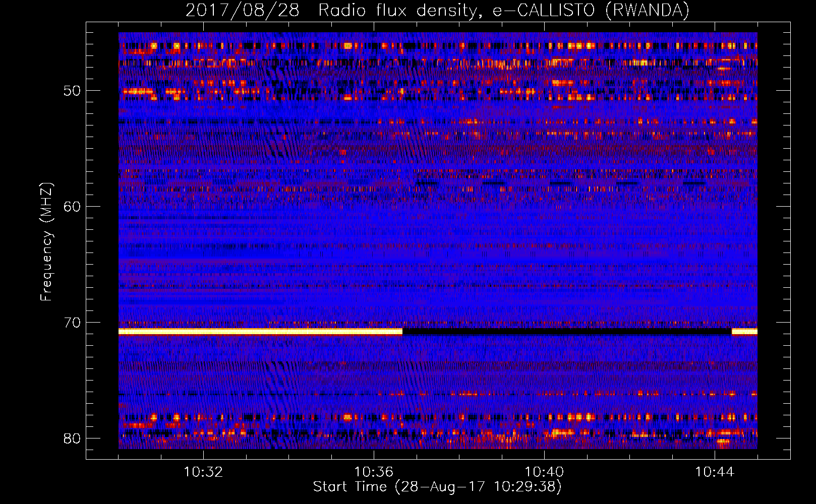Click the '10:32' time tick label
816x504 pixels.
click(x=203, y=472)
